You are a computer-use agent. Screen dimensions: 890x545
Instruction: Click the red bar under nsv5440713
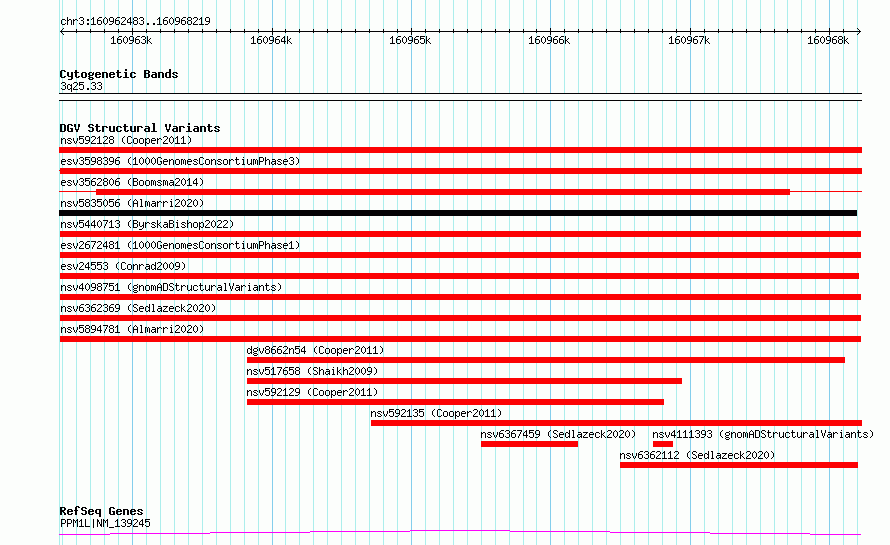click(x=460, y=234)
